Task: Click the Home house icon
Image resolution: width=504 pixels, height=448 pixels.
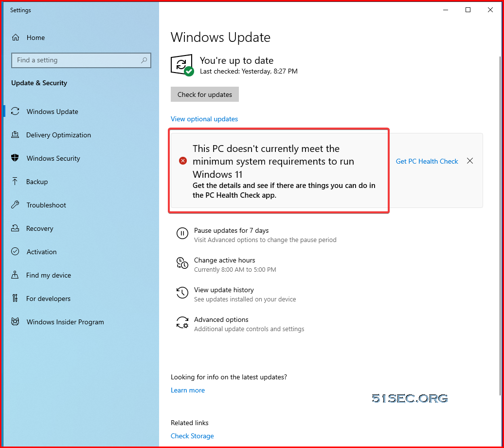Action: click(x=16, y=37)
